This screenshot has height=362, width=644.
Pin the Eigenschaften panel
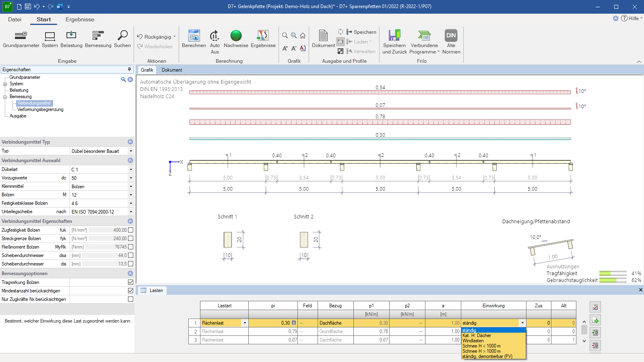[130, 70]
